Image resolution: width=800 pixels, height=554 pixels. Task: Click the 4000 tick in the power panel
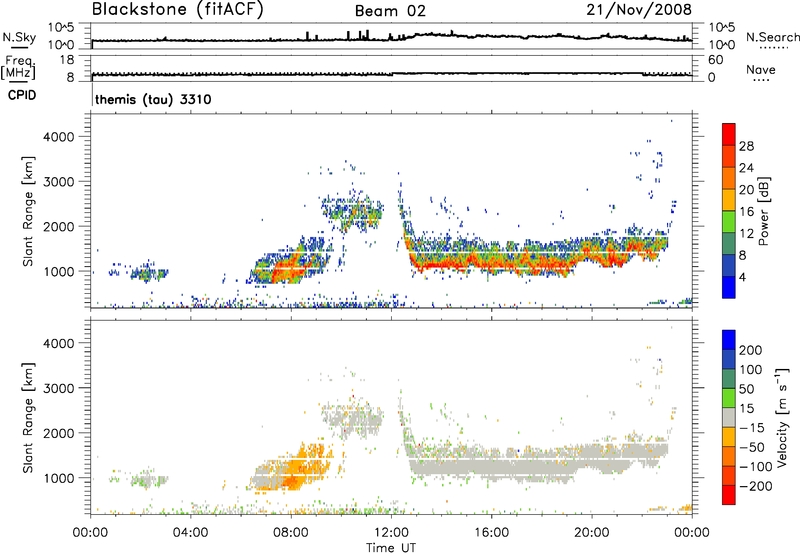59,137
